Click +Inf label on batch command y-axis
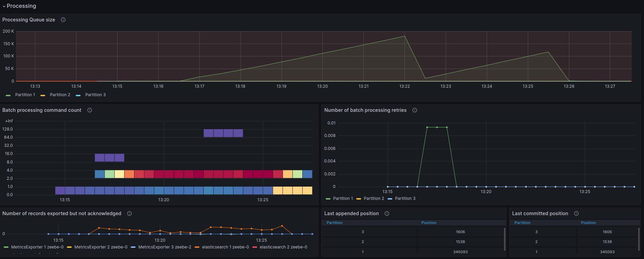 tap(9, 121)
